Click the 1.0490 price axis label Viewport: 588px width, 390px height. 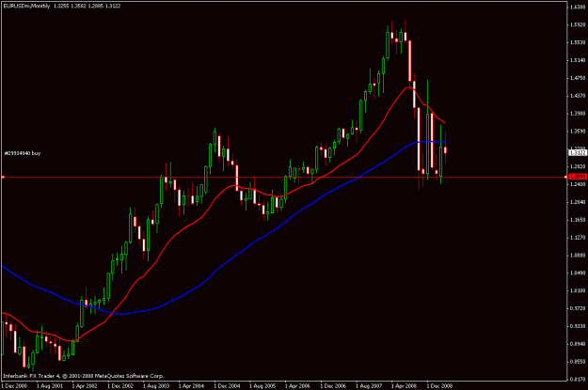coord(579,273)
